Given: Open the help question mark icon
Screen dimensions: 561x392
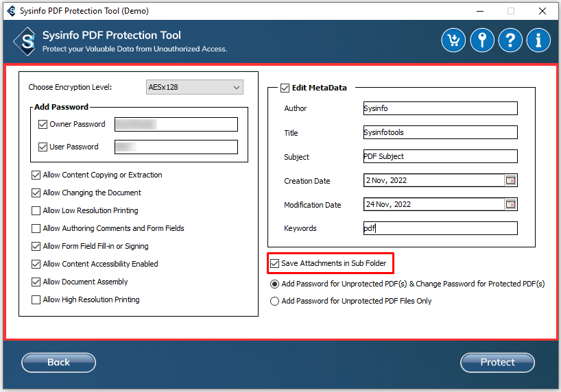Looking at the screenshot, I should [x=510, y=40].
